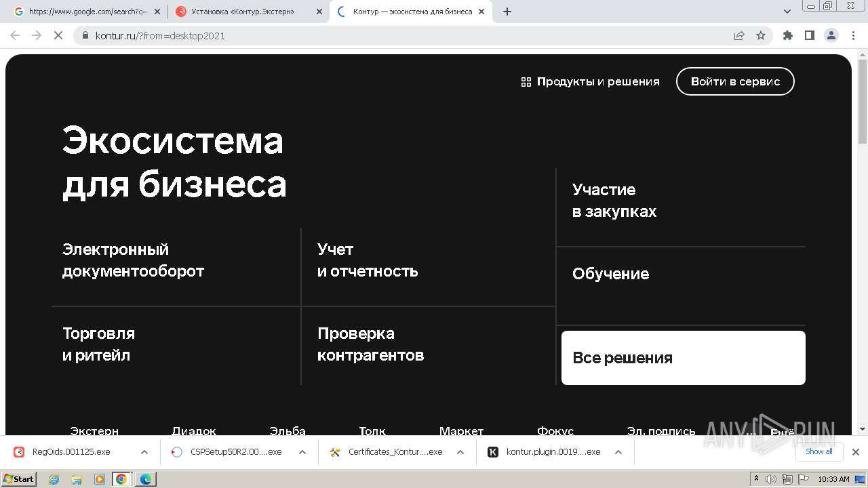This screenshot has height=488, width=868.
Task: Close the Контур экосистема tab
Action: [x=481, y=12]
